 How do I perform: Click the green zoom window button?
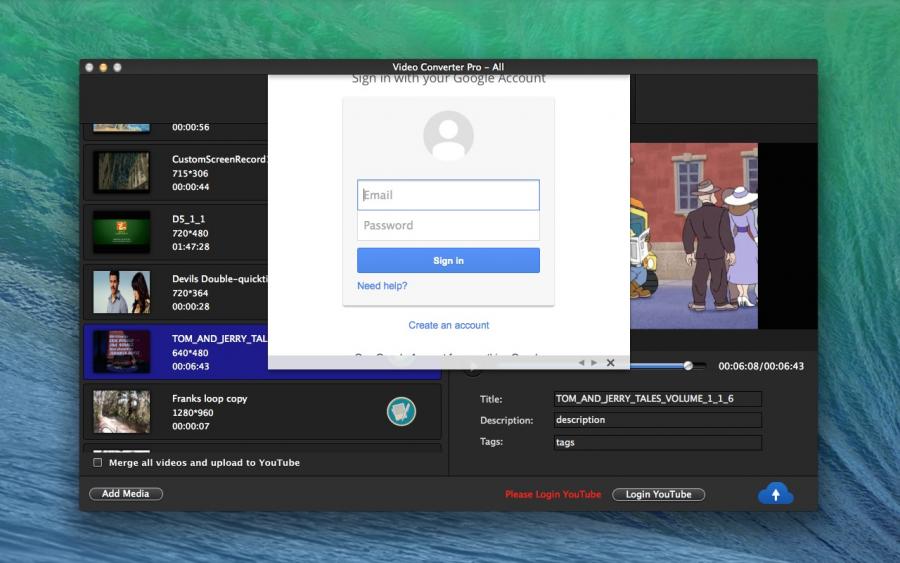[117, 67]
